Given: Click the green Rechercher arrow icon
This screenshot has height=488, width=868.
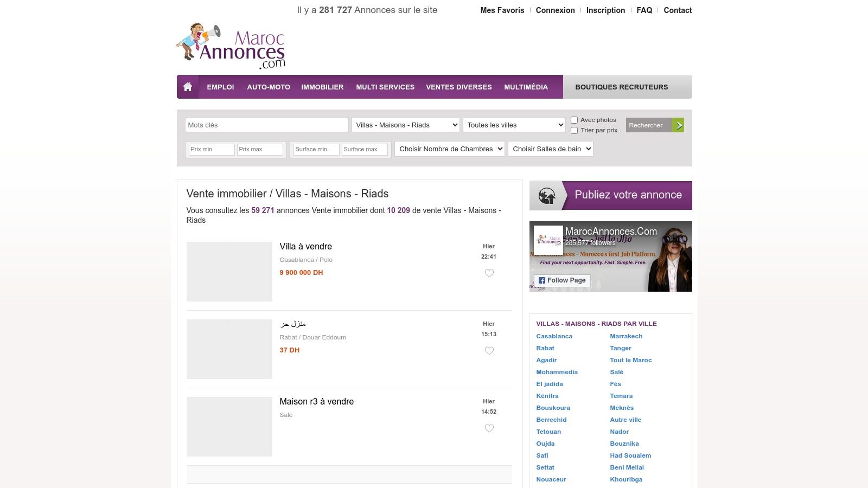Looking at the screenshot, I should [x=678, y=125].
